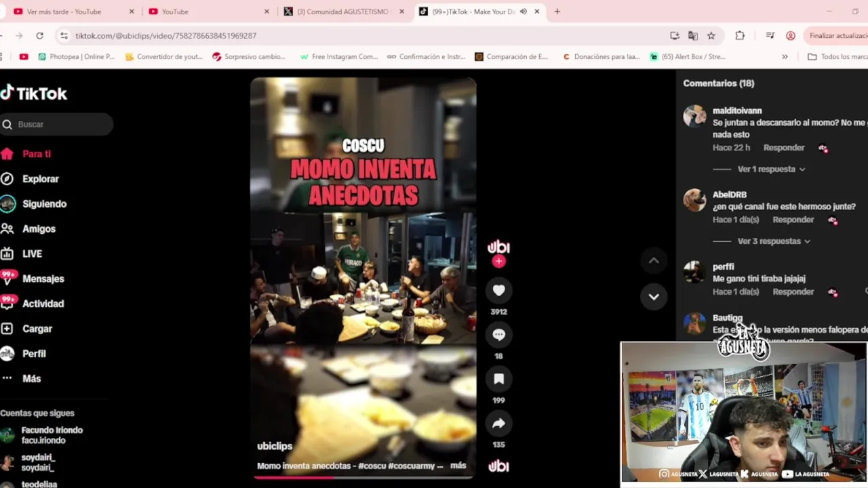Open Mensajes in sidebar
Viewport: 868px width, 488px height.
pyautogui.click(x=33, y=279)
